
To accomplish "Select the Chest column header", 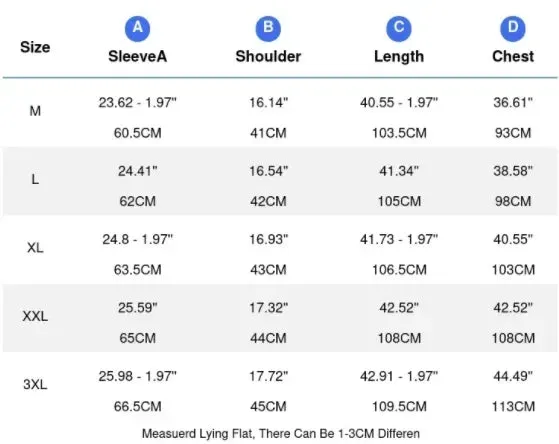I will pos(513,56).
